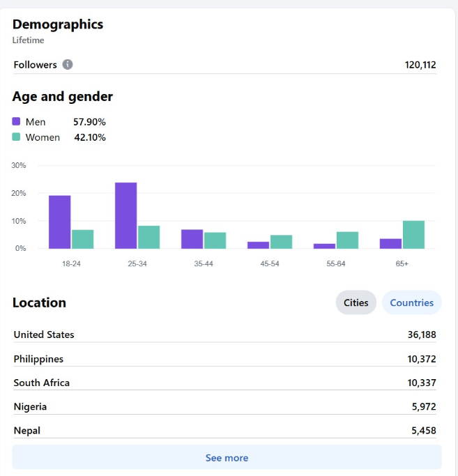Click the United States location row

pyautogui.click(x=224, y=335)
